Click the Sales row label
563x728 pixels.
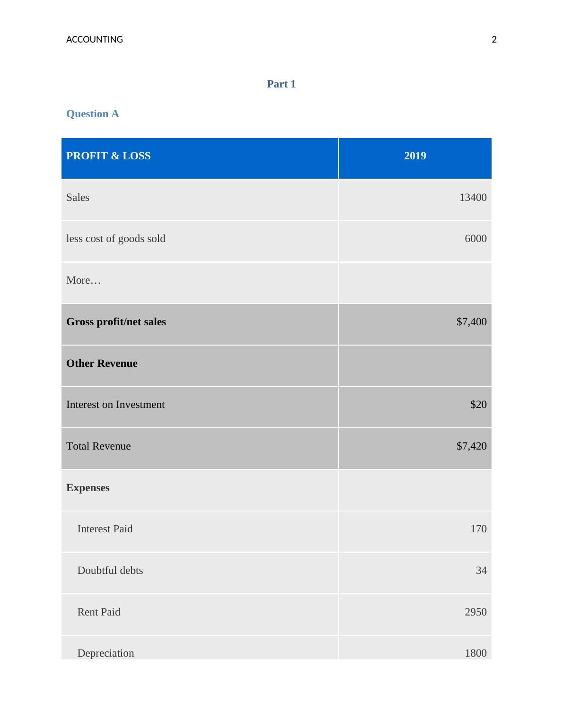pos(78,198)
